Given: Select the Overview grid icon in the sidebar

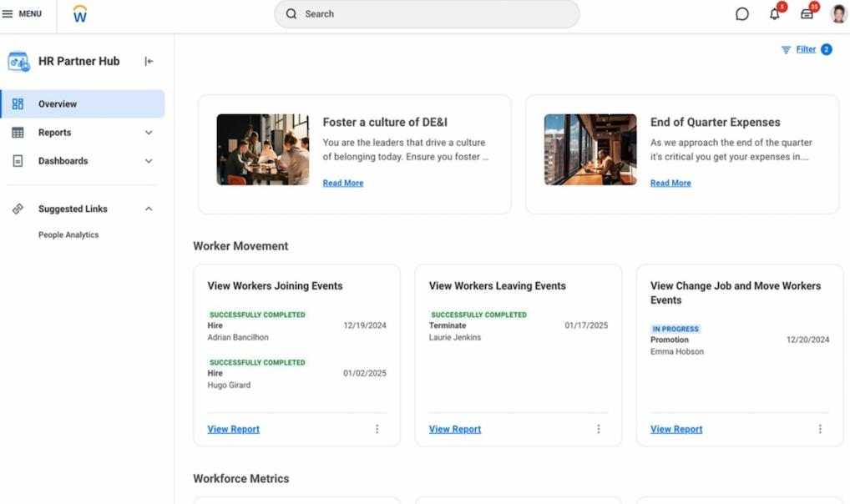Looking at the screenshot, I should 18,103.
